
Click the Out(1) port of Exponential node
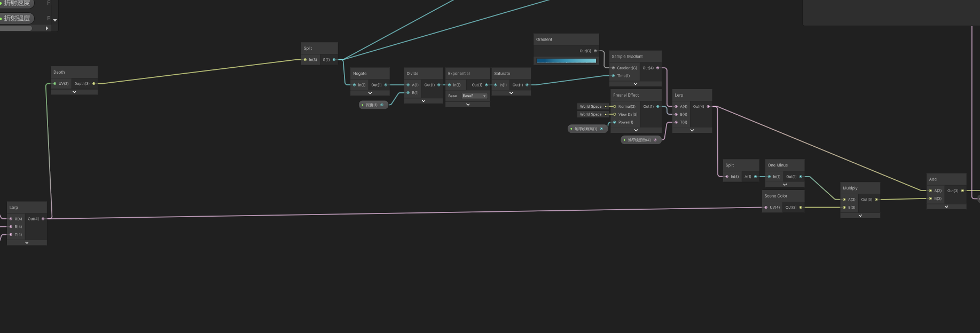[486, 85]
